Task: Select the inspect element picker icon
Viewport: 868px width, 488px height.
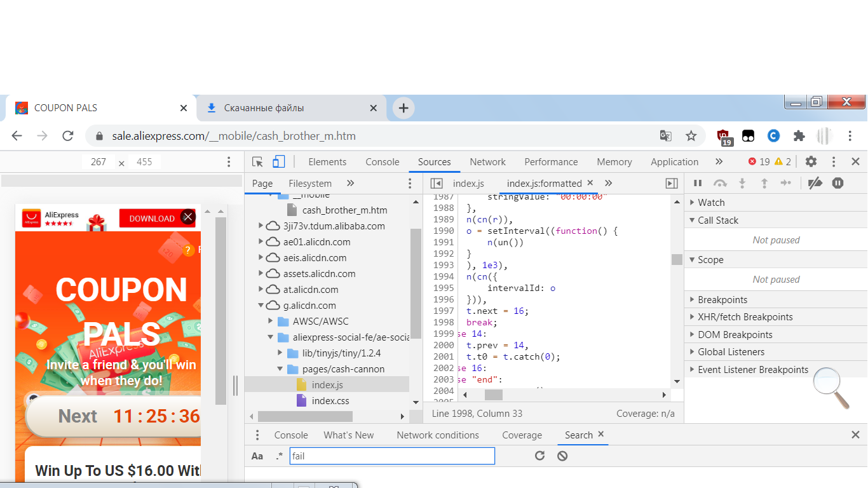Action: point(257,161)
